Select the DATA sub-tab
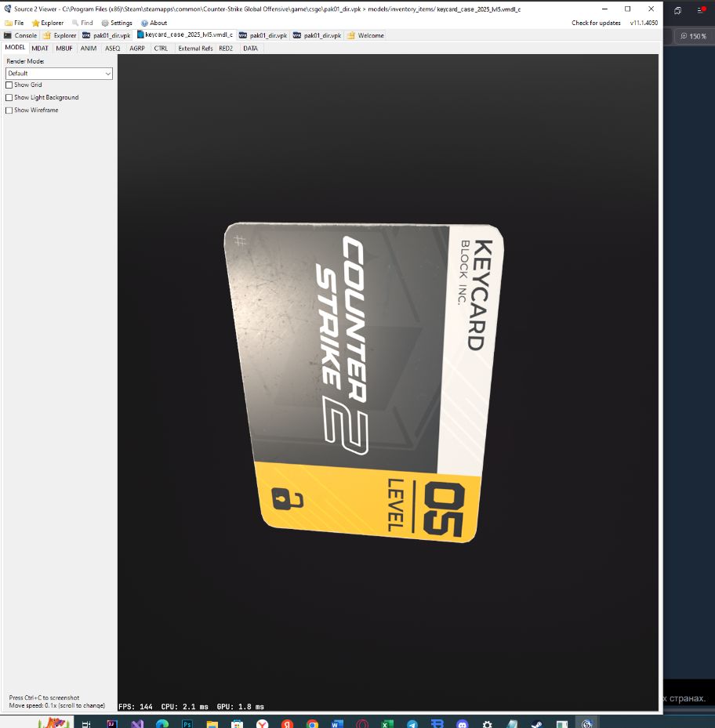The width and height of the screenshot is (715, 728). pyautogui.click(x=250, y=49)
